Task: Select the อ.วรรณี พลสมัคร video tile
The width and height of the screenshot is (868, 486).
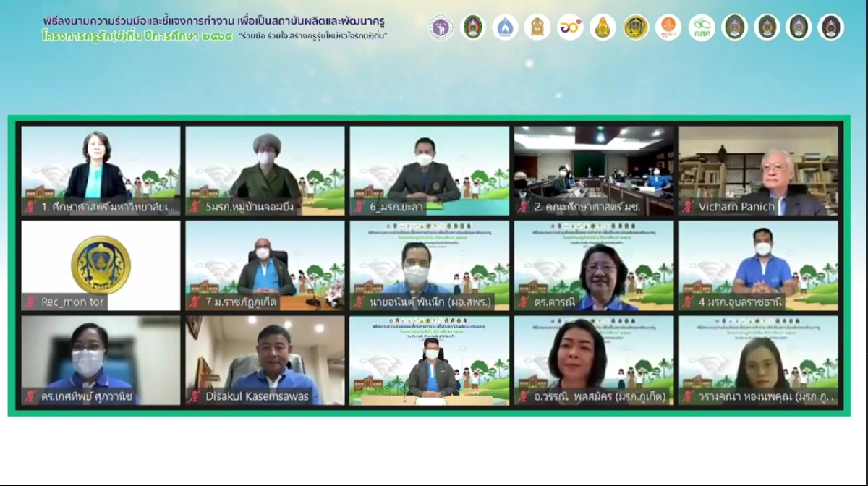Action: [594, 360]
